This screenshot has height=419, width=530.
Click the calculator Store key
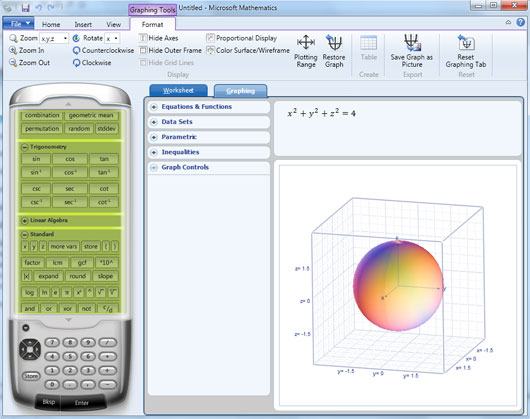[x=31, y=376]
